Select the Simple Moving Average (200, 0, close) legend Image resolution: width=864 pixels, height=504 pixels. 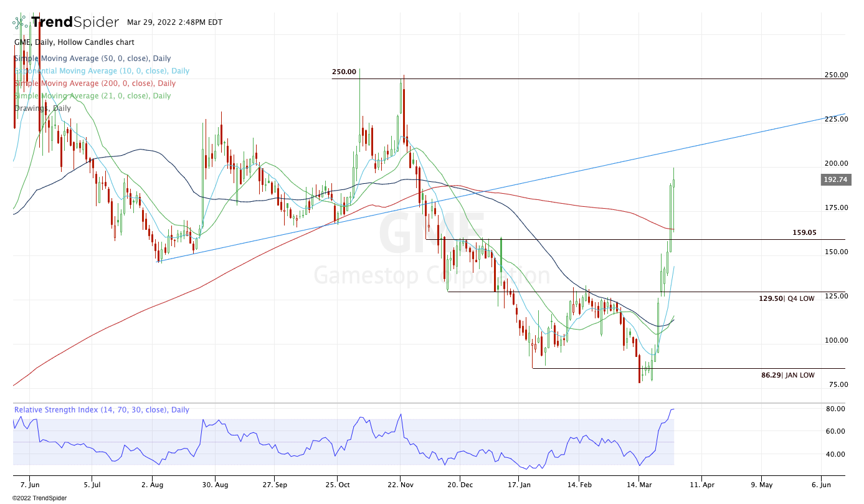[x=95, y=83]
